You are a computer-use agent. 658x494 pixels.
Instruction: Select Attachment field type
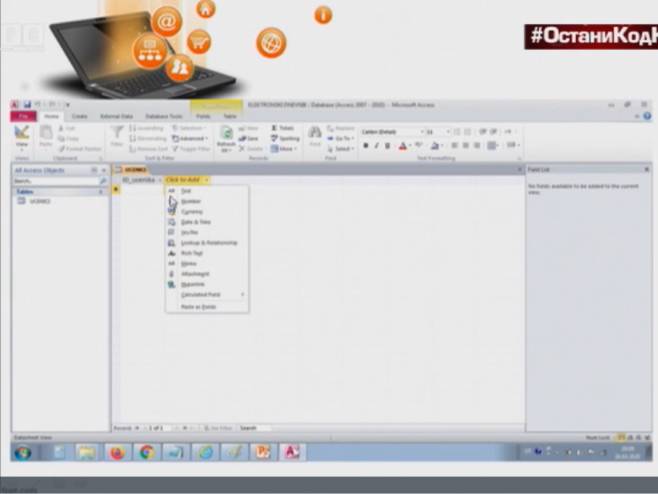point(207,274)
